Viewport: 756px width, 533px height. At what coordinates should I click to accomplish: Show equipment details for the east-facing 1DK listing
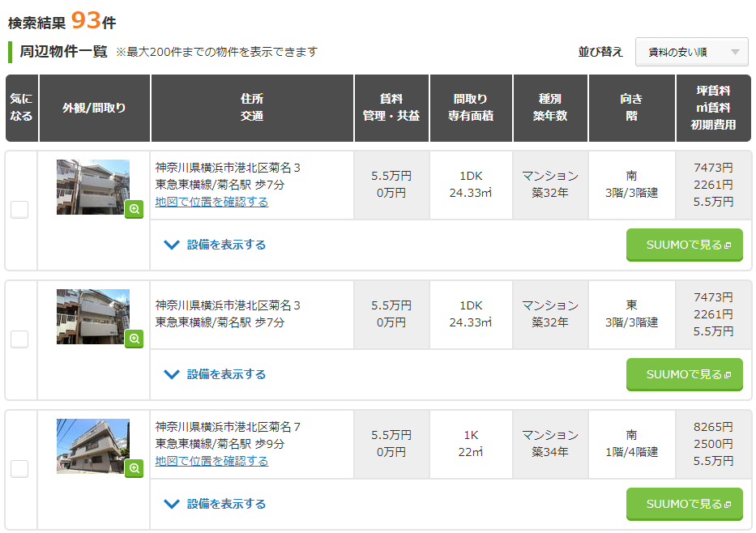click(216, 374)
